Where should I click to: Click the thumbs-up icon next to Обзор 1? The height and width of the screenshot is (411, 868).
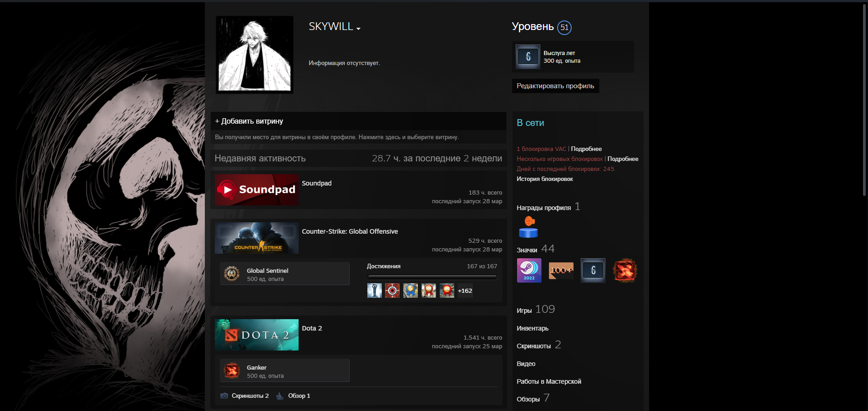pos(280,396)
